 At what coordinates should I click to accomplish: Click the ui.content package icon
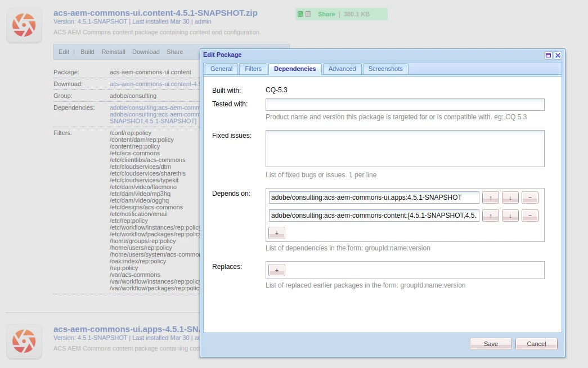click(24, 25)
